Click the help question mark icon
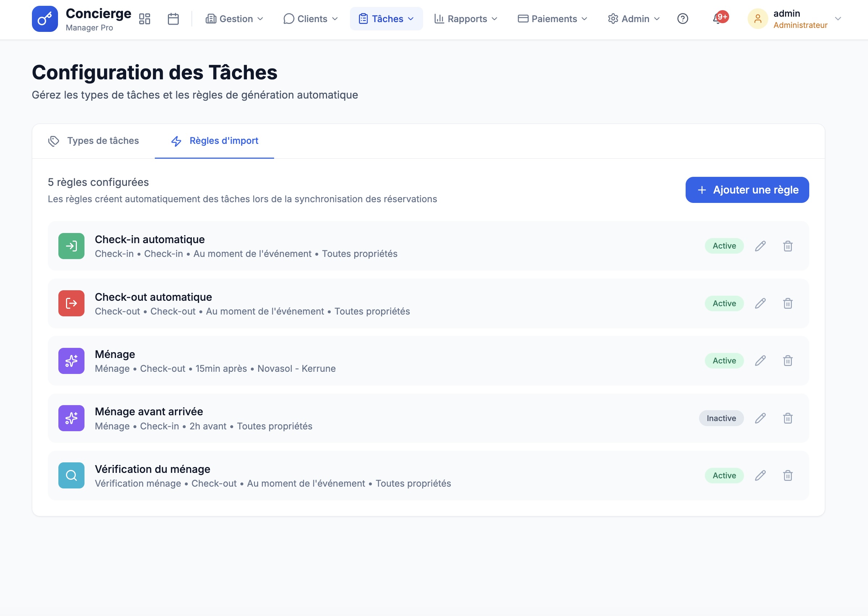868x616 pixels. click(x=683, y=18)
